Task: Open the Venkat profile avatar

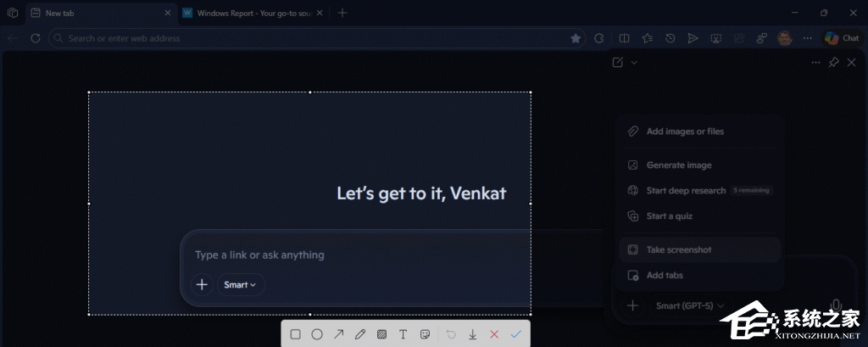Action: pyautogui.click(x=784, y=38)
